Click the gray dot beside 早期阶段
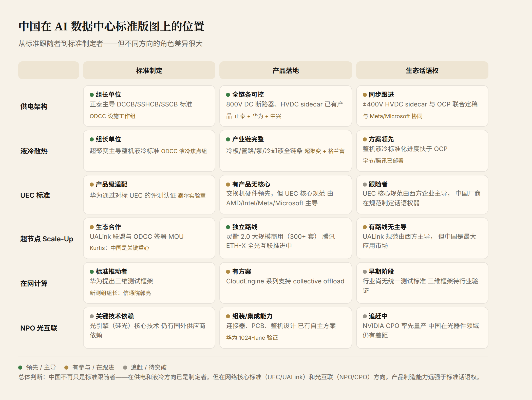Screen dimensions: 532x400 coord(365,272)
